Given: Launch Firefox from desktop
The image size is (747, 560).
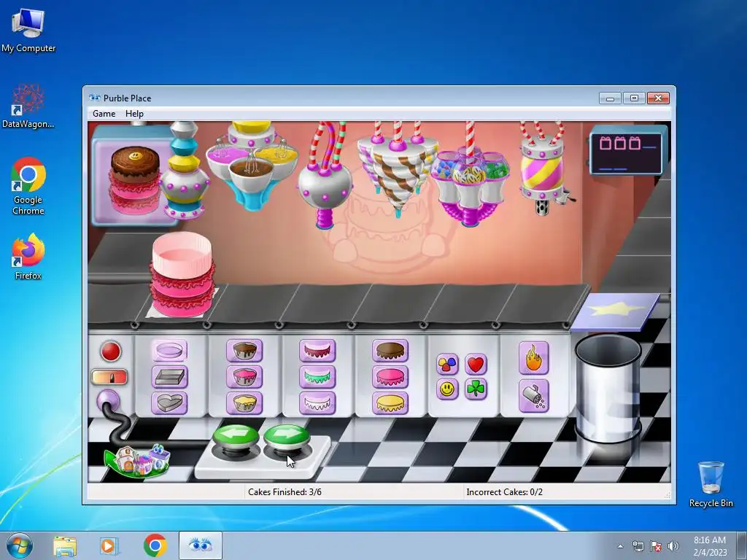Looking at the screenshot, I should tap(28, 256).
